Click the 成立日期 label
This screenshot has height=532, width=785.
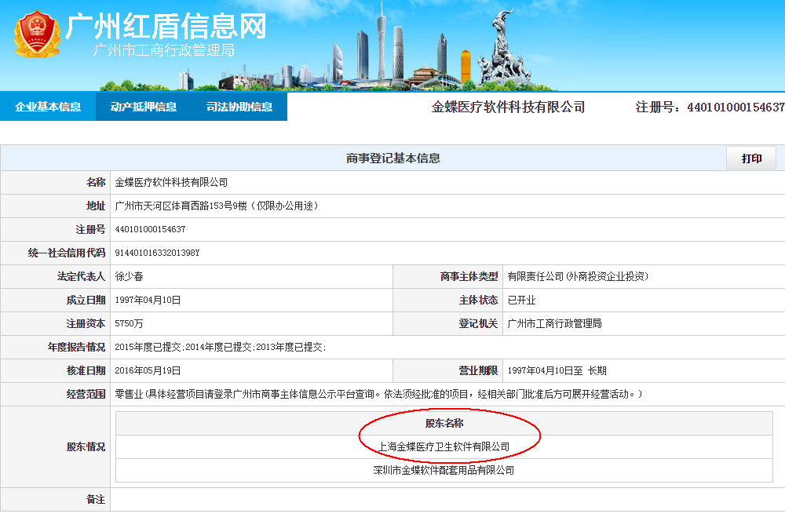pos(86,300)
